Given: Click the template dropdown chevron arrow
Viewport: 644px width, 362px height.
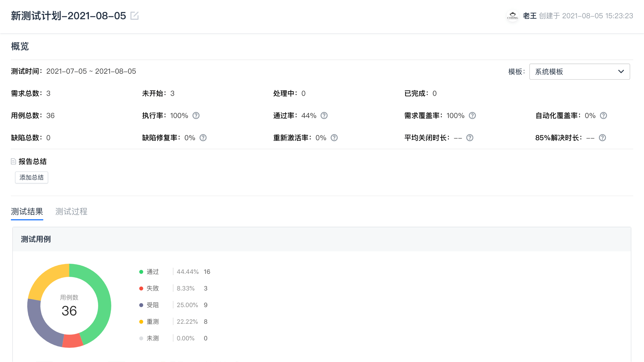Looking at the screenshot, I should point(621,72).
